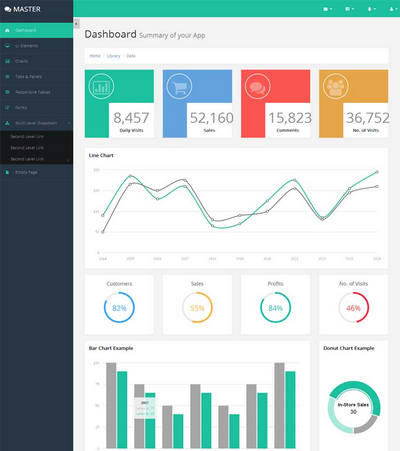Collapse the Multi-Level Dropdown arrow
Screen dimensions: 400x451
pyautogui.click(x=69, y=123)
